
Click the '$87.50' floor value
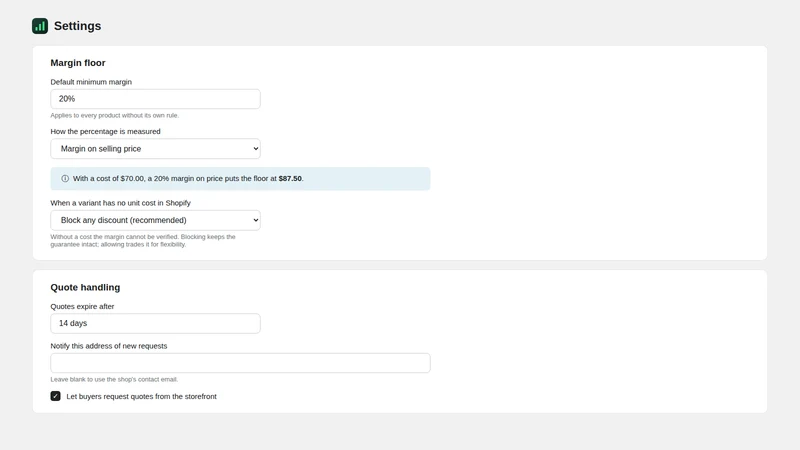[290, 179]
